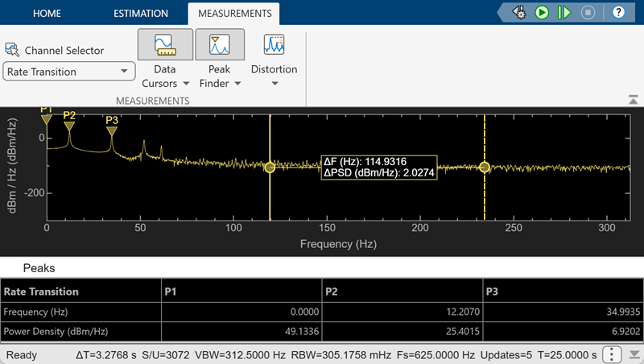Click the P3 power value 6.9202
Viewport: 644px width, 364px height.
coord(626,331)
